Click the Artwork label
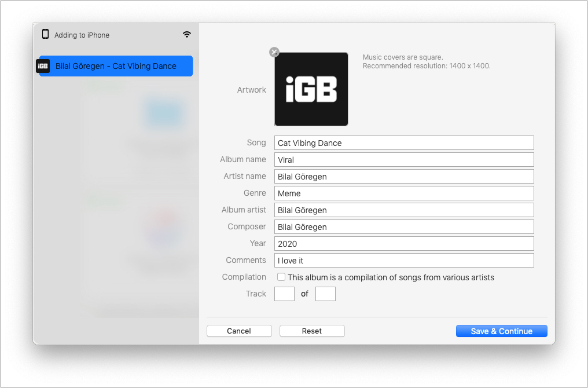This screenshot has height=388, width=588. point(251,90)
